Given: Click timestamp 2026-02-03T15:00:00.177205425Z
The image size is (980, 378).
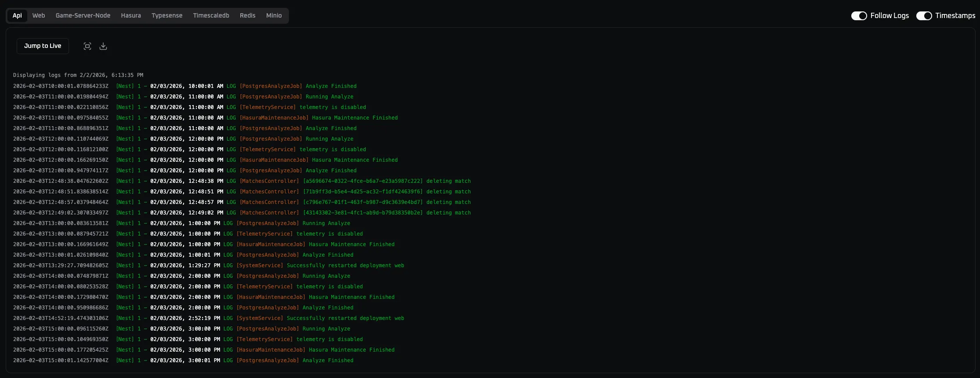Looking at the screenshot, I should point(61,350).
